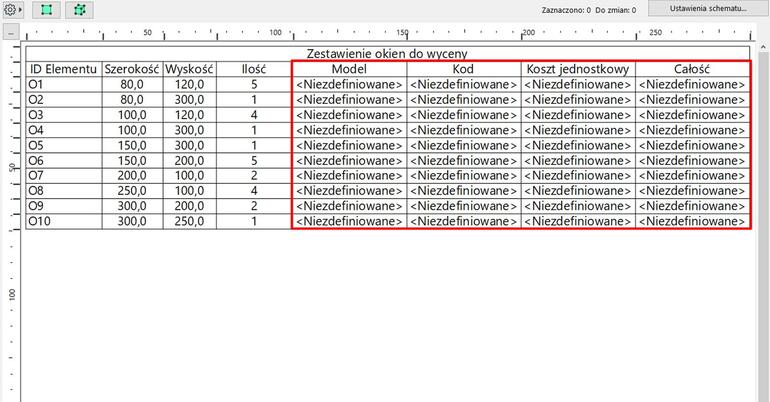
Task: Click the O3 element ID cell
Action: click(63, 115)
